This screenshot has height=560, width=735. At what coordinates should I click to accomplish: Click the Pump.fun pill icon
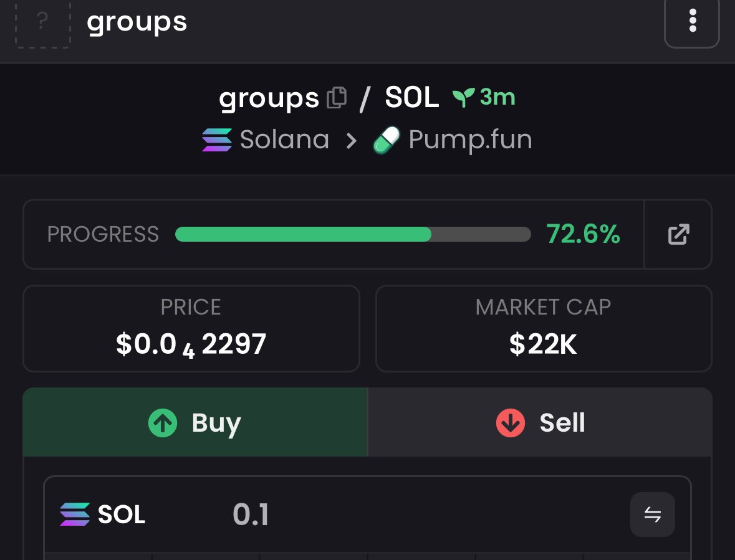387,140
